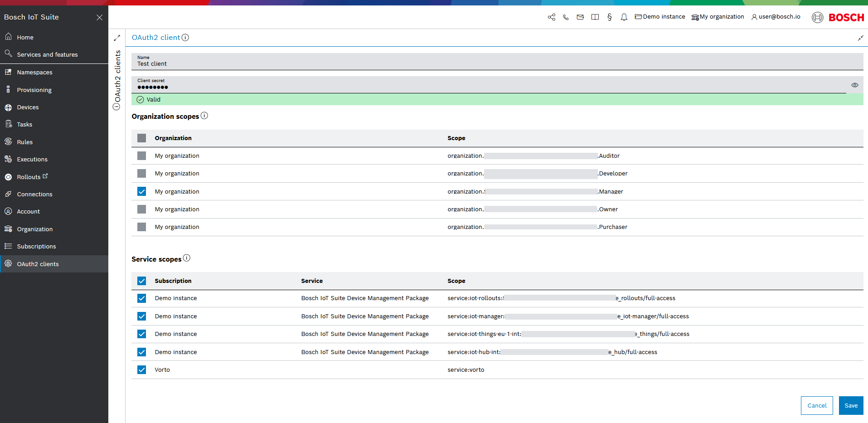Close the Bosch IoT Suite sidebar

click(x=100, y=17)
